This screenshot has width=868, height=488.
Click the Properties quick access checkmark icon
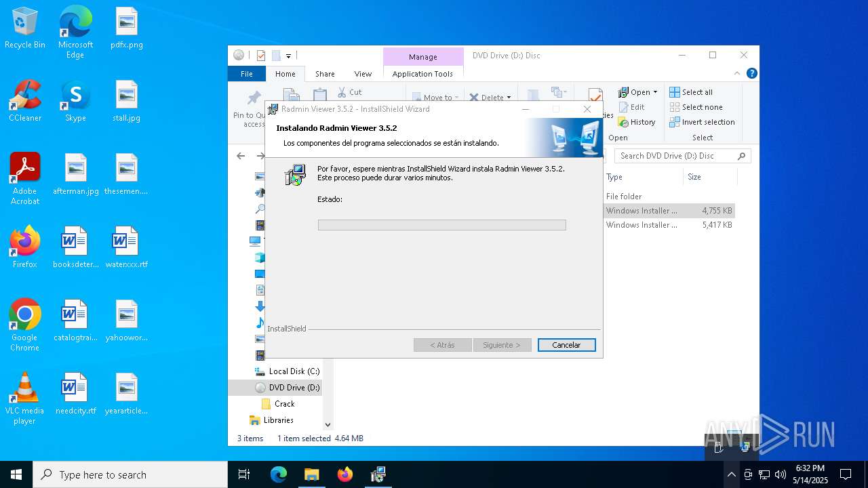(x=261, y=56)
